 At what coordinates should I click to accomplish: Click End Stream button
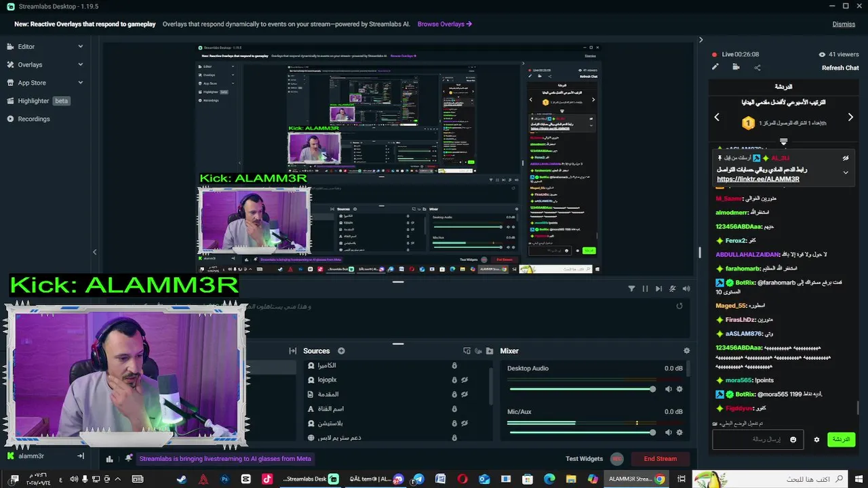click(x=660, y=459)
